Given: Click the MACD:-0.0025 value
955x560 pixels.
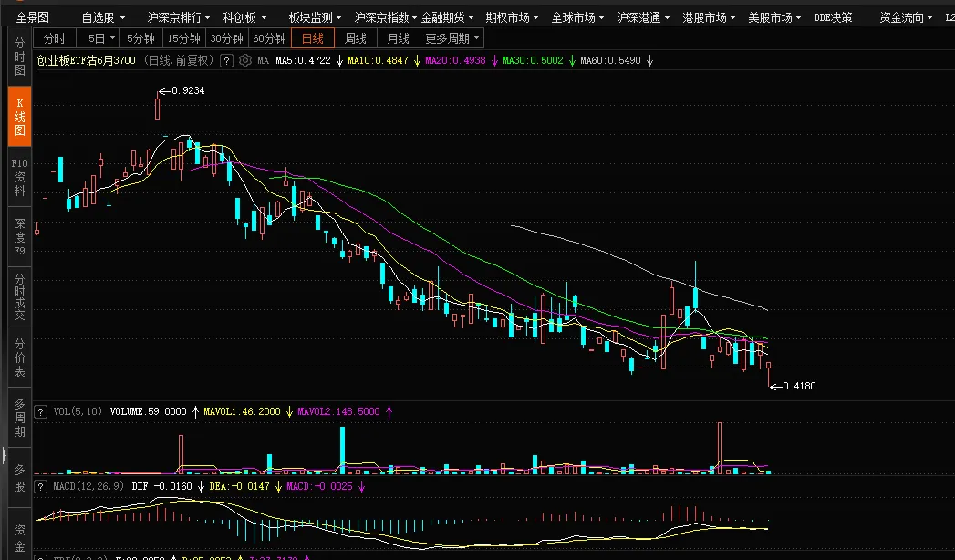Looking at the screenshot, I should pos(319,486).
